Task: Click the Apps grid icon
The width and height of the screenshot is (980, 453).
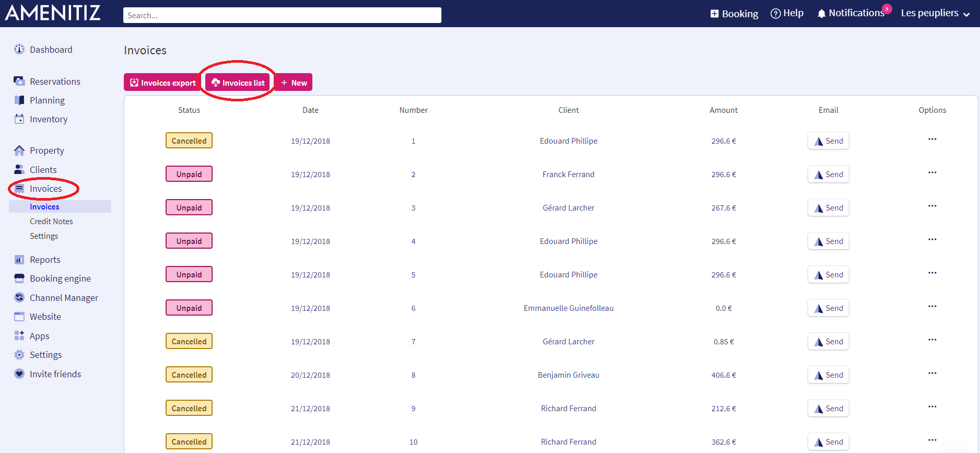Action: coord(19,335)
